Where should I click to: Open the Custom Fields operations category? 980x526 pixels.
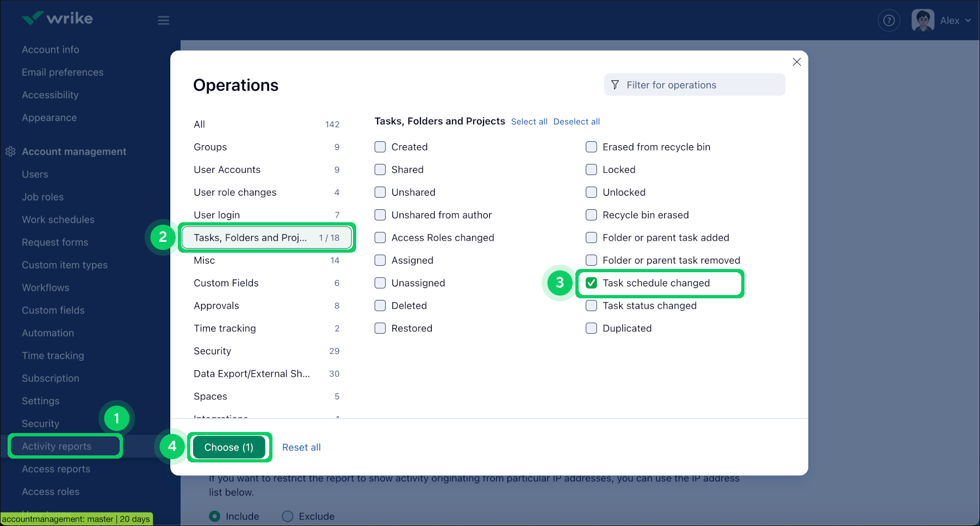[x=226, y=283]
